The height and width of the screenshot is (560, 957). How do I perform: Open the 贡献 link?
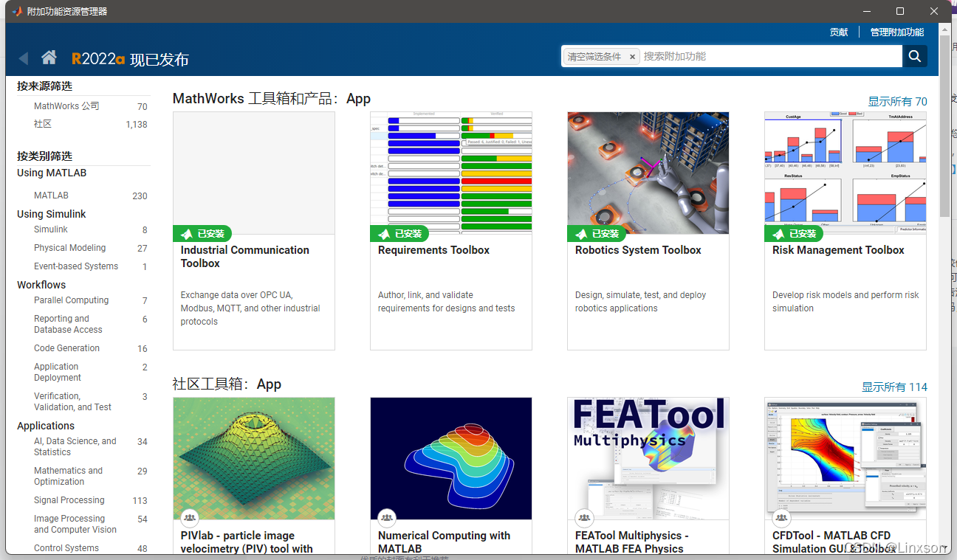839,32
